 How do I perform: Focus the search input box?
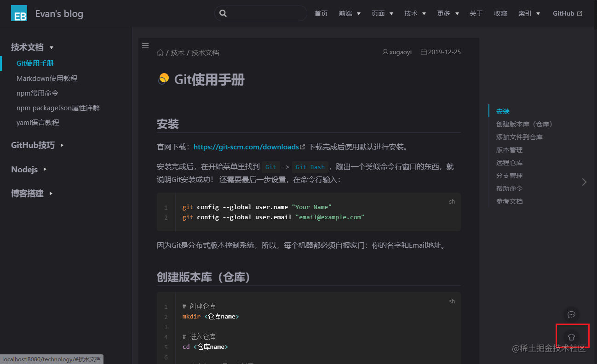coord(261,13)
